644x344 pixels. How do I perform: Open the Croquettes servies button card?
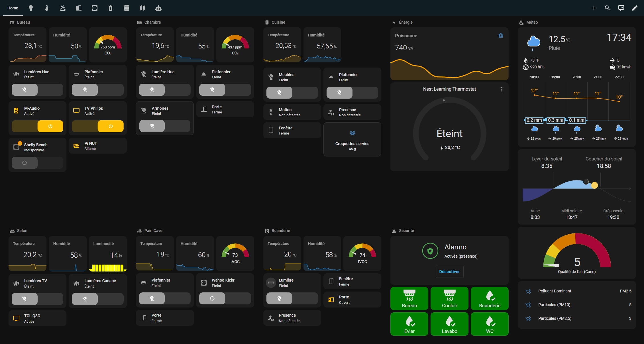click(x=352, y=139)
